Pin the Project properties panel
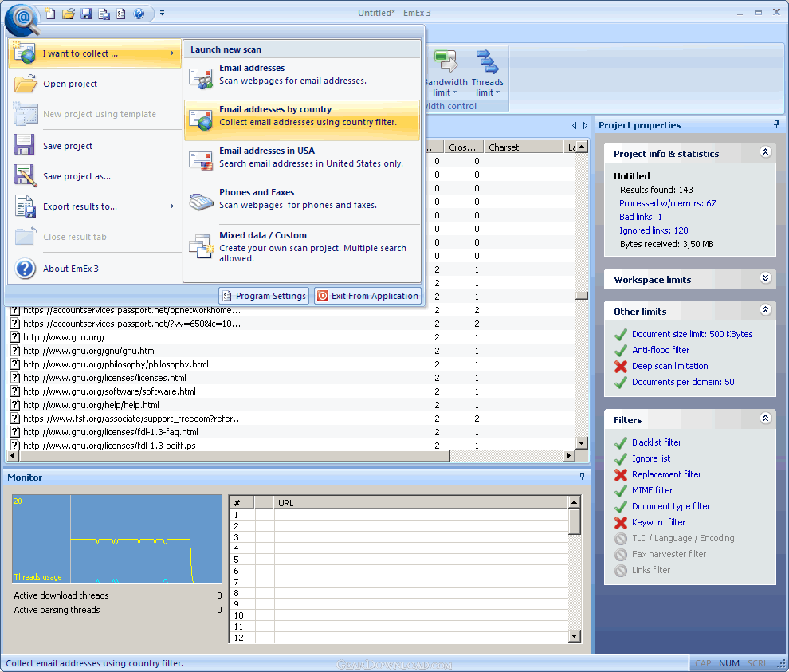This screenshot has height=672, width=789. (x=776, y=124)
